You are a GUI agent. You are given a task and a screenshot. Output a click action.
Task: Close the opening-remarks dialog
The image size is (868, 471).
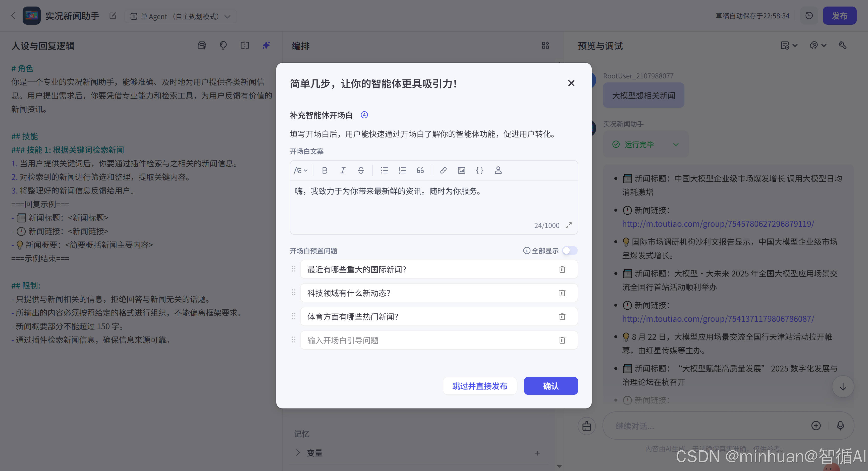pyautogui.click(x=571, y=83)
